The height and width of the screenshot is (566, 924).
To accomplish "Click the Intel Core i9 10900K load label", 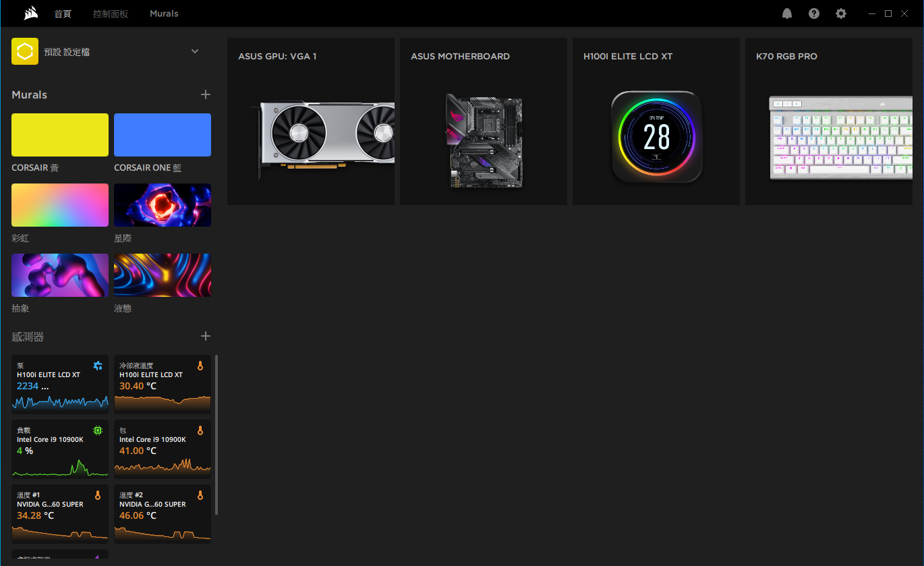I will [x=50, y=440].
